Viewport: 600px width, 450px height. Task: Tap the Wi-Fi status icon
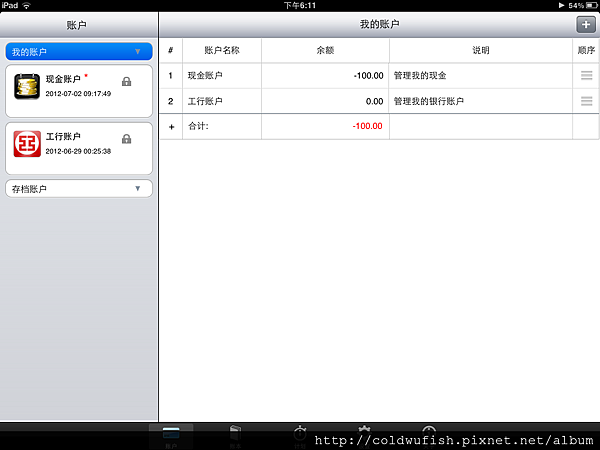26,5
